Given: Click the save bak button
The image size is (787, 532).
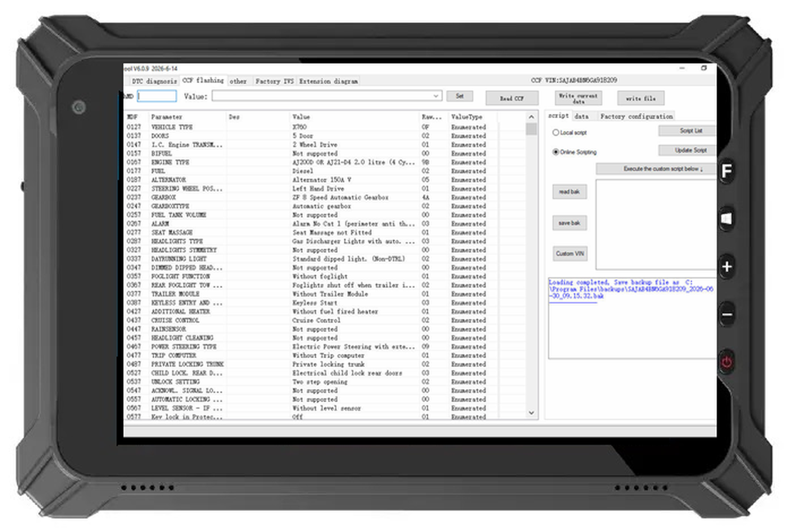Looking at the screenshot, I should coord(570,223).
